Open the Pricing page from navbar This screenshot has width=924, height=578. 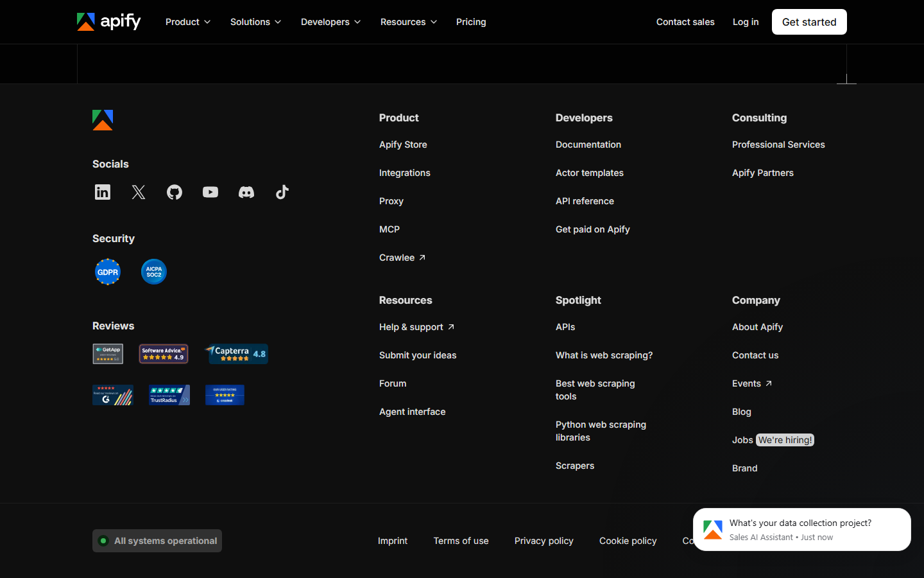coord(471,22)
